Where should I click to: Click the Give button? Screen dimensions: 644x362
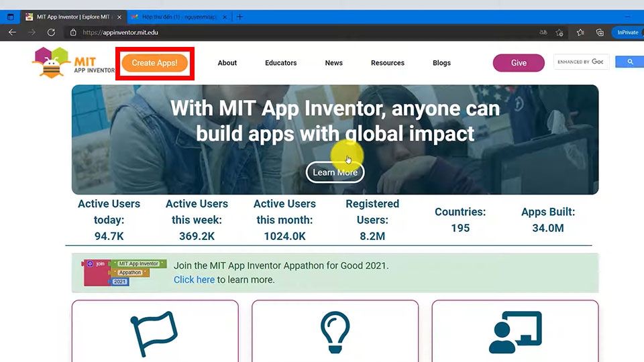point(519,63)
